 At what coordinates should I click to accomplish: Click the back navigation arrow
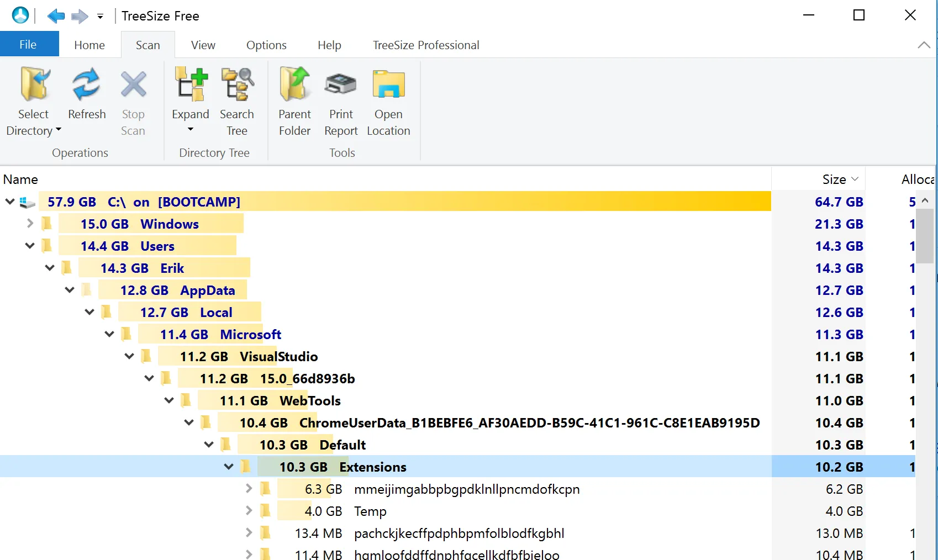click(x=56, y=16)
